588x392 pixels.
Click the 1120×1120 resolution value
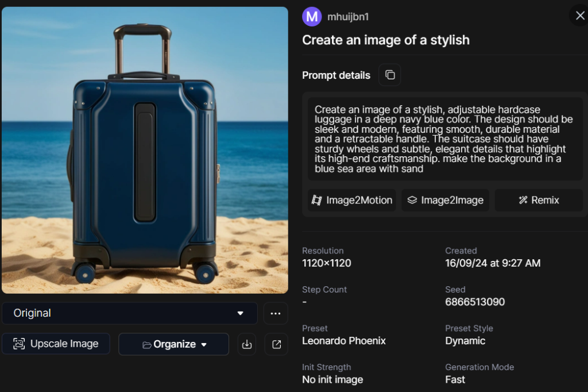tap(327, 263)
